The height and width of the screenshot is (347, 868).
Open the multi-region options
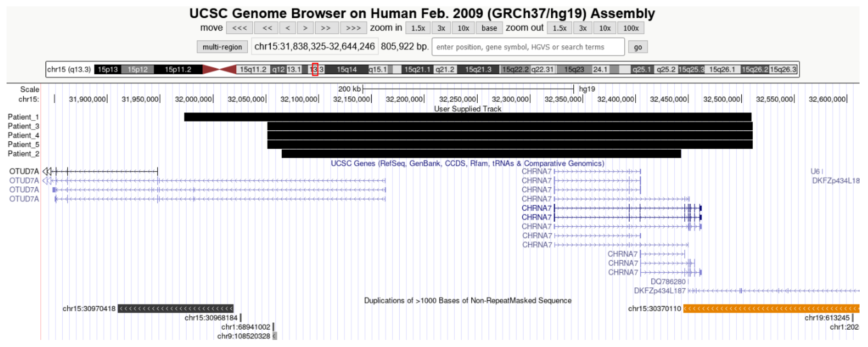tap(222, 47)
